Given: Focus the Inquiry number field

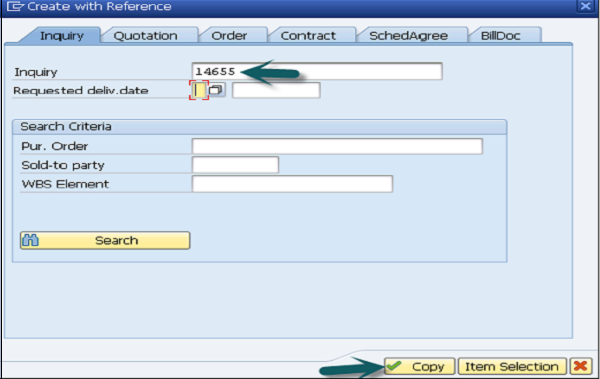Looking at the screenshot, I should pos(317,71).
